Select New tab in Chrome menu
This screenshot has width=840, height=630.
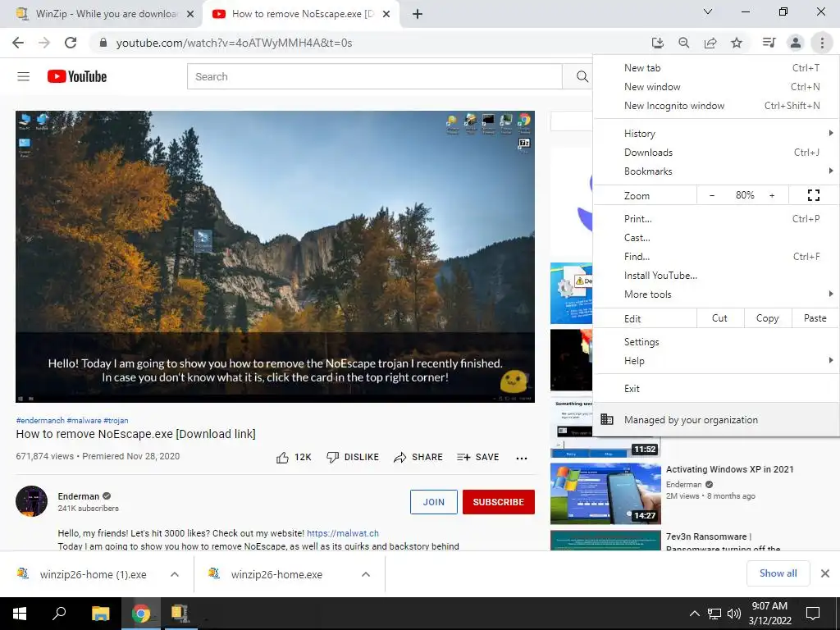715,68
